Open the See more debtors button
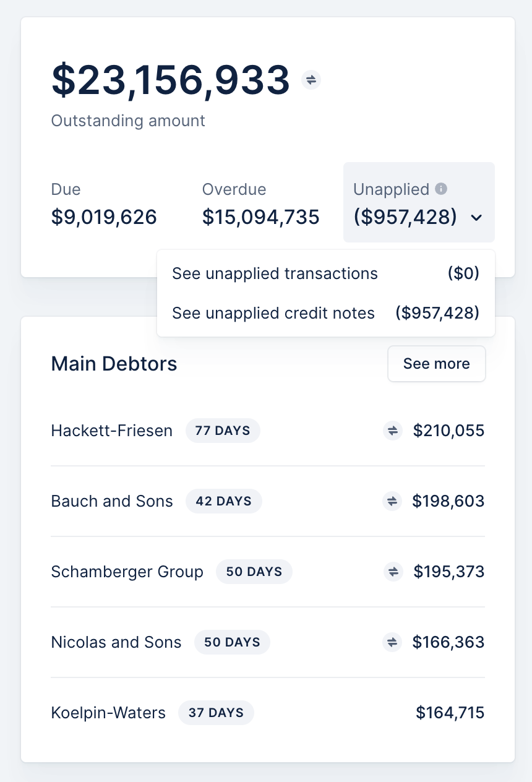Viewport: 532px width, 782px height. 437,364
